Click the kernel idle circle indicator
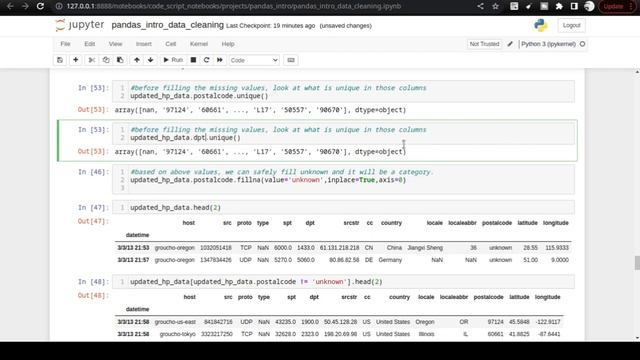Viewport: 640px width, 360px height. click(582, 44)
